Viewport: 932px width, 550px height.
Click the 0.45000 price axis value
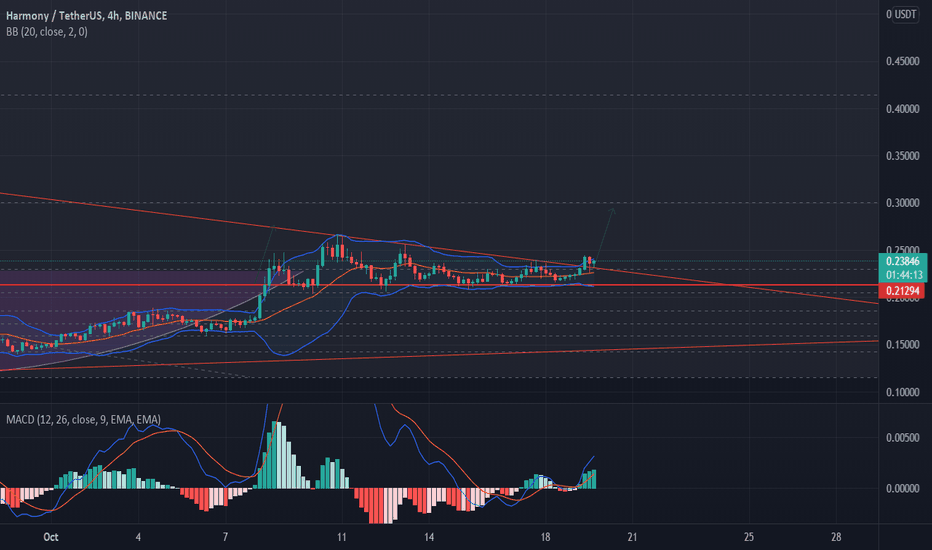click(902, 61)
